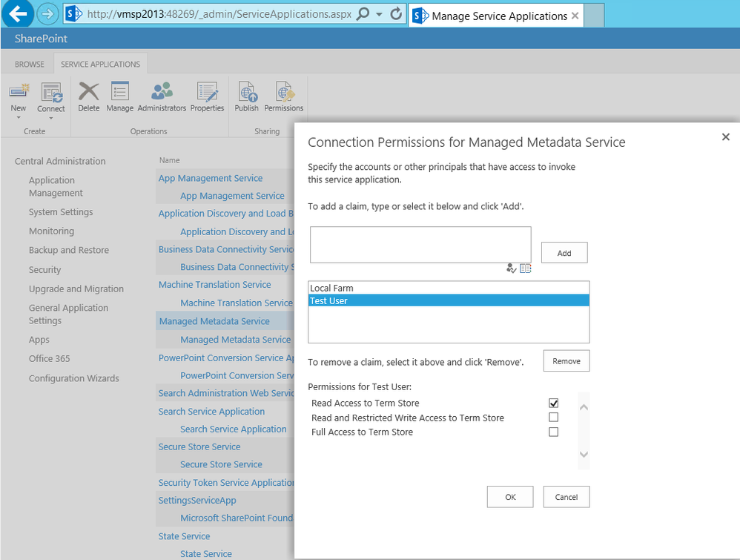The height and width of the screenshot is (560, 740).
Task: Click the Cancel button in dialog
Action: pyautogui.click(x=566, y=497)
